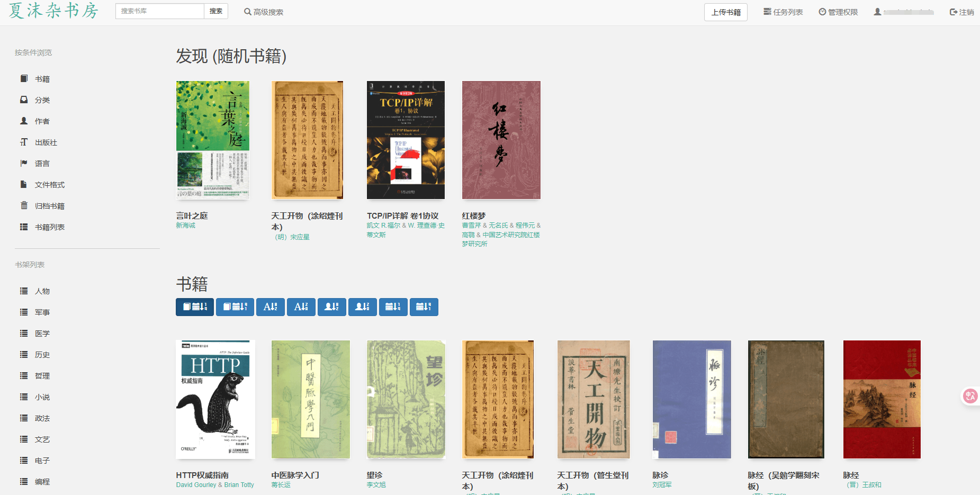Toggle the active book-date newest-first sort button

[x=195, y=307]
